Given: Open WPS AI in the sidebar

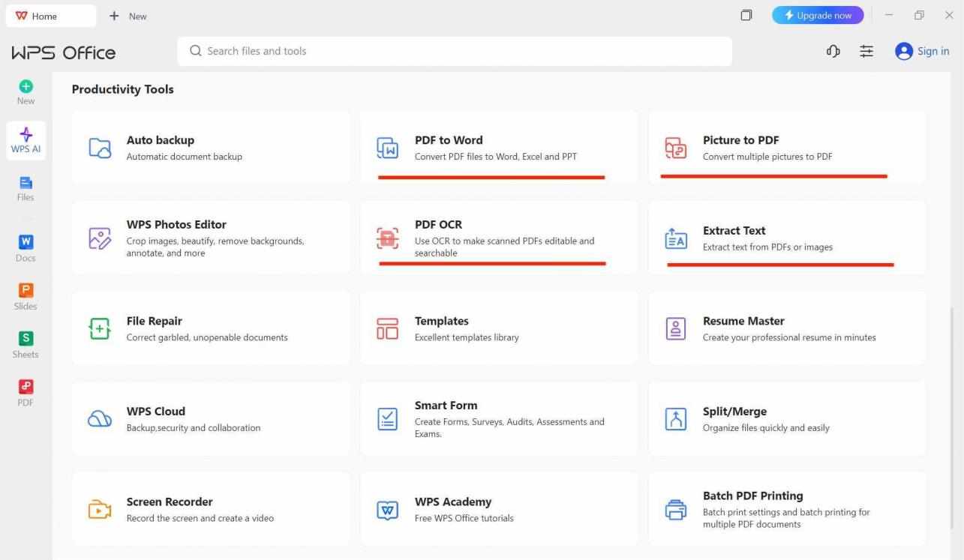Looking at the screenshot, I should [x=26, y=140].
